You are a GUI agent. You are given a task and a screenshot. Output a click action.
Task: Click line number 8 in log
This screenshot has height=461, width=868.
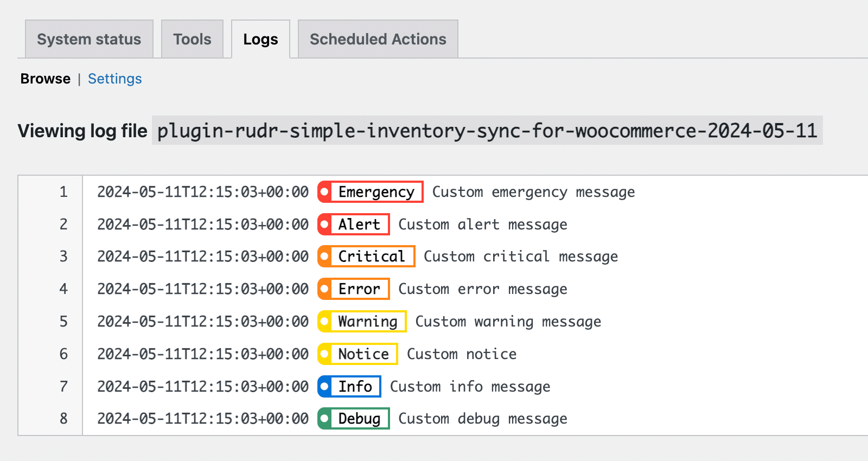pyautogui.click(x=63, y=419)
